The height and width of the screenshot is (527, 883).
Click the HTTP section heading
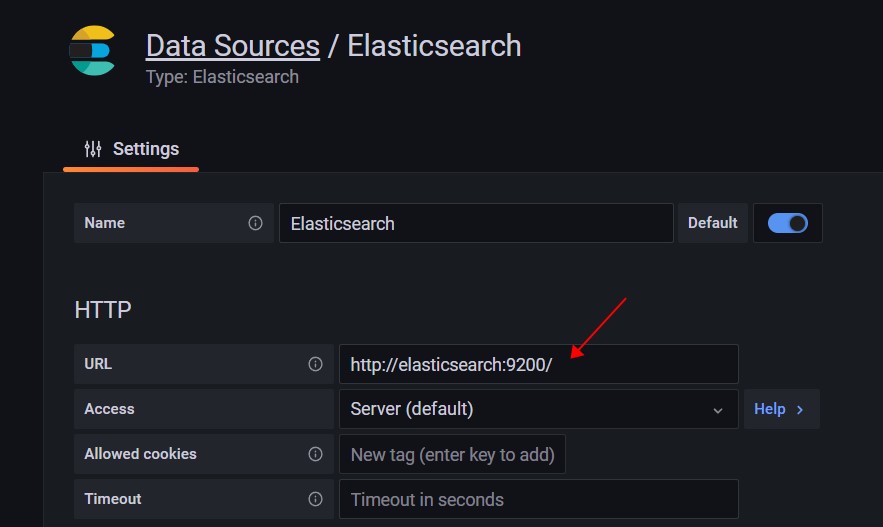click(x=103, y=310)
